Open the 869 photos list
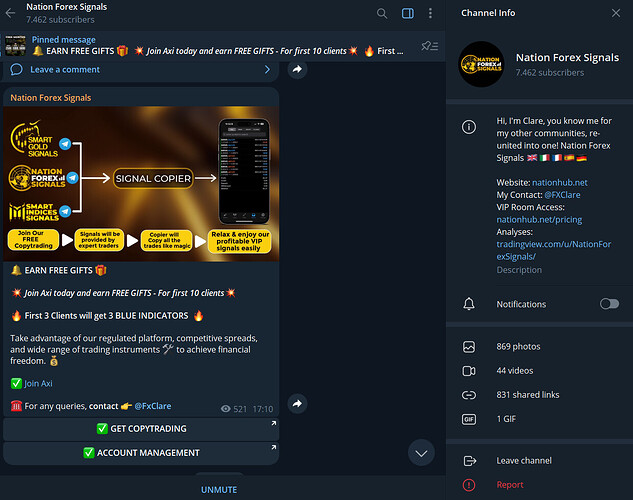 click(x=539, y=347)
